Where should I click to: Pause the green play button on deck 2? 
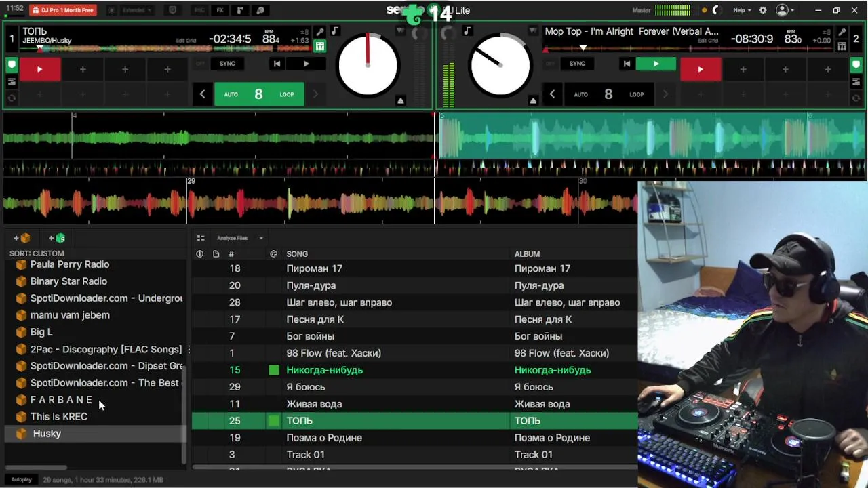(656, 64)
